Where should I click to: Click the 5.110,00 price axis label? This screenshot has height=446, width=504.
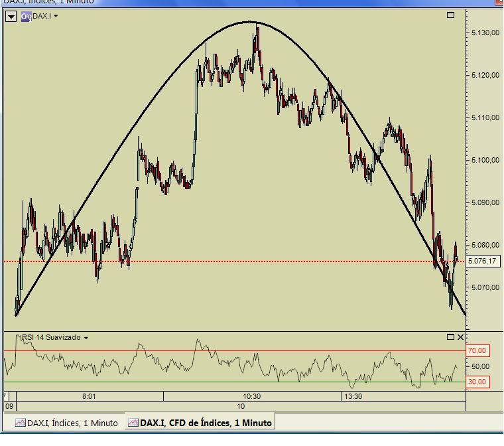[x=485, y=117]
